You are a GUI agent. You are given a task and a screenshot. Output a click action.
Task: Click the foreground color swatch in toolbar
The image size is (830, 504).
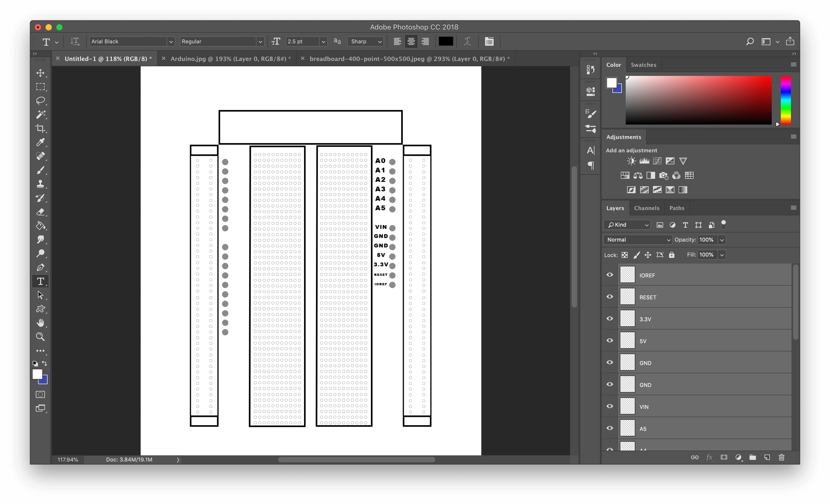(x=37, y=374)
